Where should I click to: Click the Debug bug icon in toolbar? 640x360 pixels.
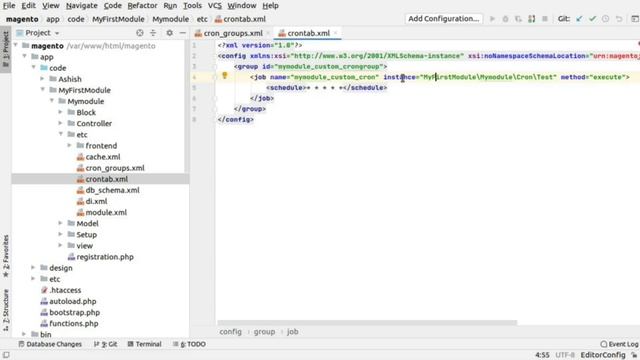pyautogui.click(x=505, y=19)
